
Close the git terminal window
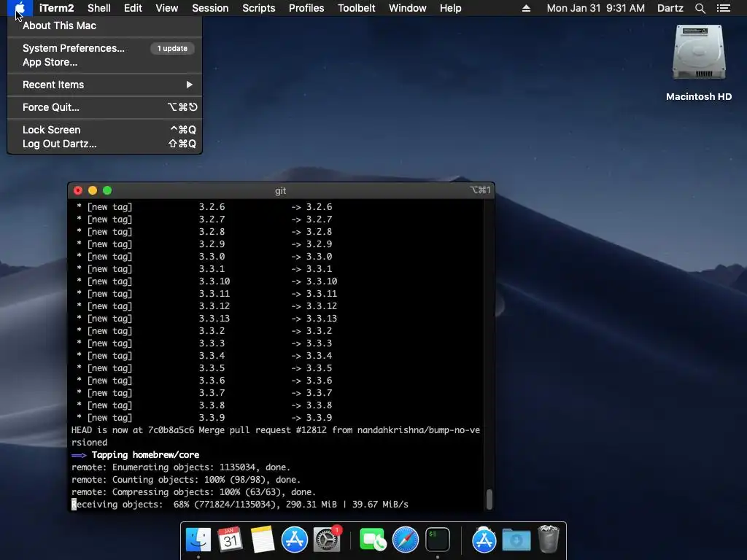[x=78, y=190]
